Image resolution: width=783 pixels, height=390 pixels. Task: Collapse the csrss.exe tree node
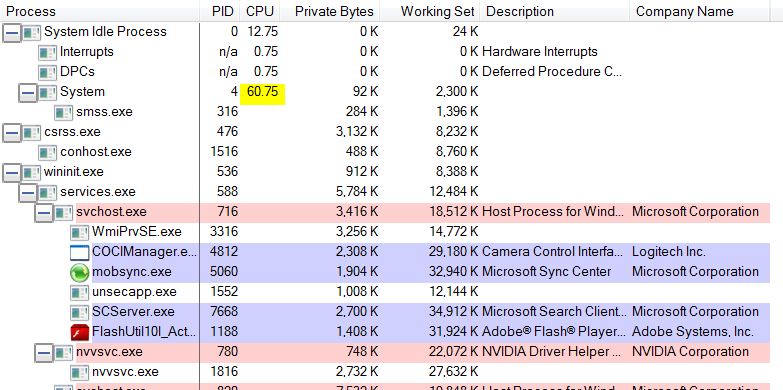pyautogui.click(x=12, y=133)
